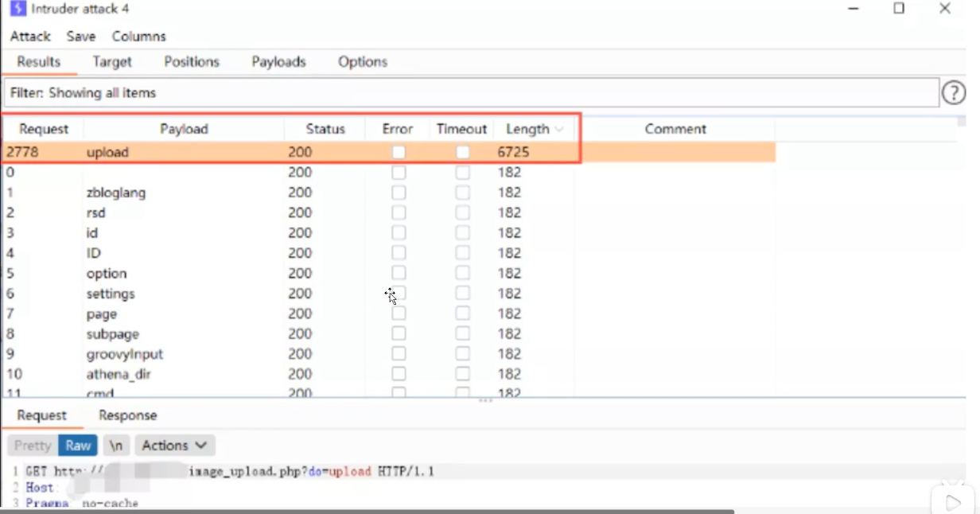The height and width of the screenshot is (514, 980).
Task: Toggle Timeout checkbox for upload payload row
Action: (462, 152)
